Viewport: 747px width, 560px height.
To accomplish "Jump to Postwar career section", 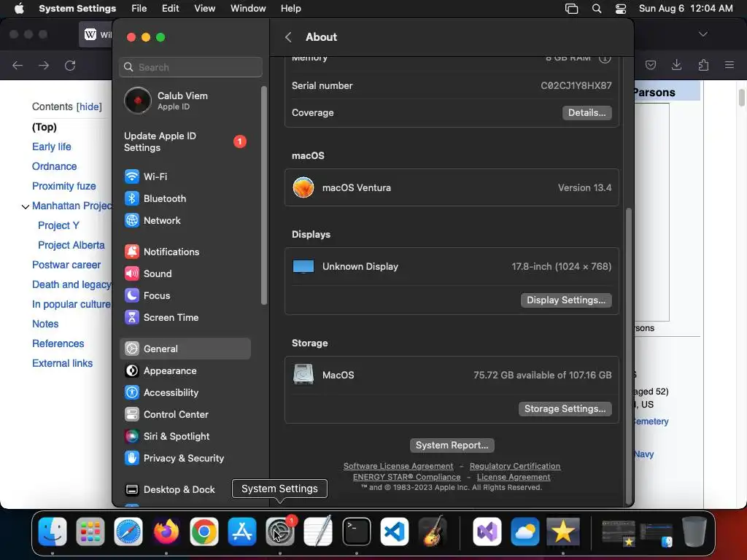I will tap(66, 265).
